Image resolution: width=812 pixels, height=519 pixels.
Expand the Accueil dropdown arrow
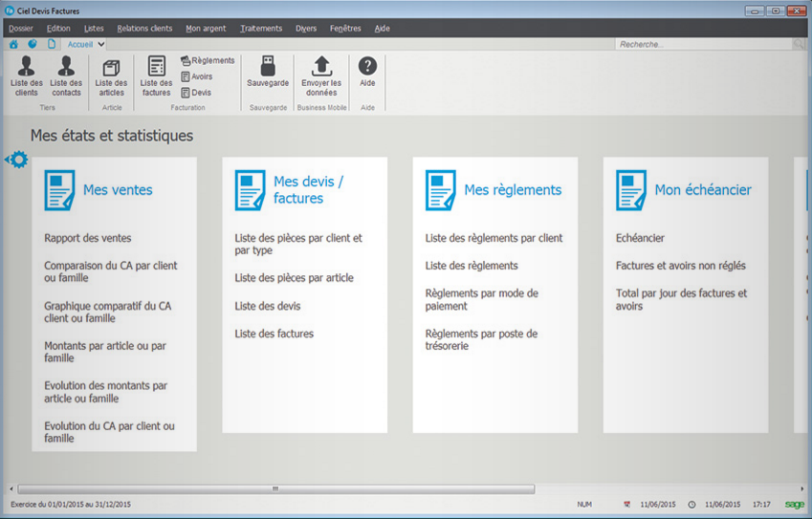pos(101,45)
